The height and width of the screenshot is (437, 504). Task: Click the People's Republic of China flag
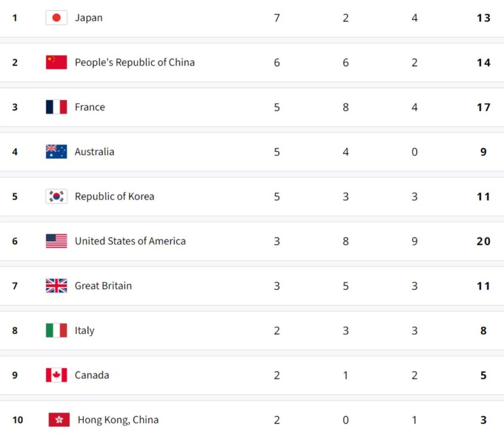56,63
